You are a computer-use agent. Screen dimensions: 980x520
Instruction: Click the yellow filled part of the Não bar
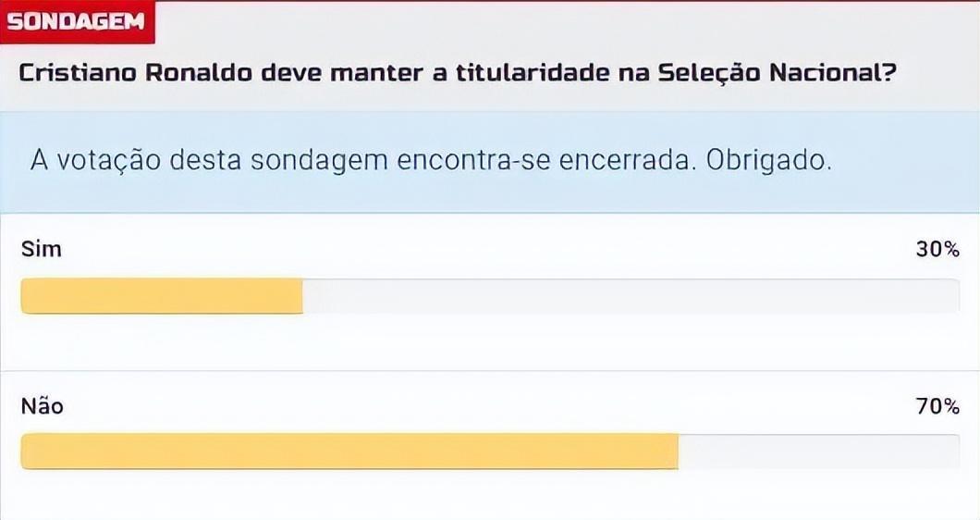click(349, 452)
